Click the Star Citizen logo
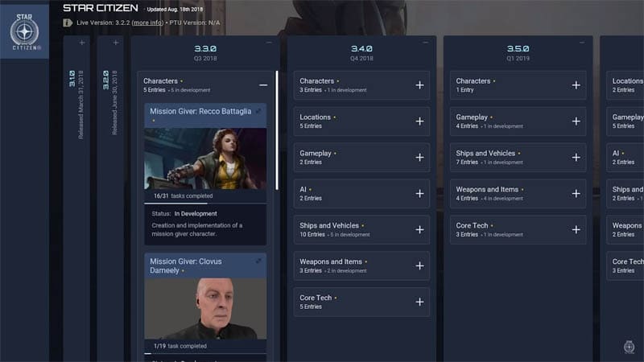This screenshot has width=644, height=362. coord(24,32)
